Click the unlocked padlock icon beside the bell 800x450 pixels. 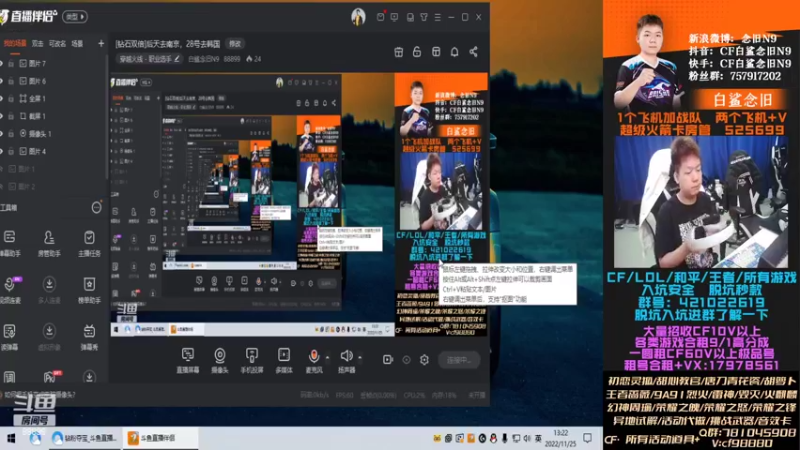click(417, 52)
